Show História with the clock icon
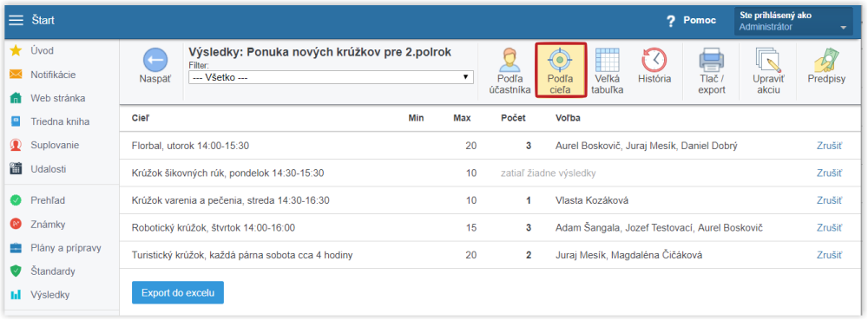The height and width of the screenshot is (320, 868). (654, 60)
